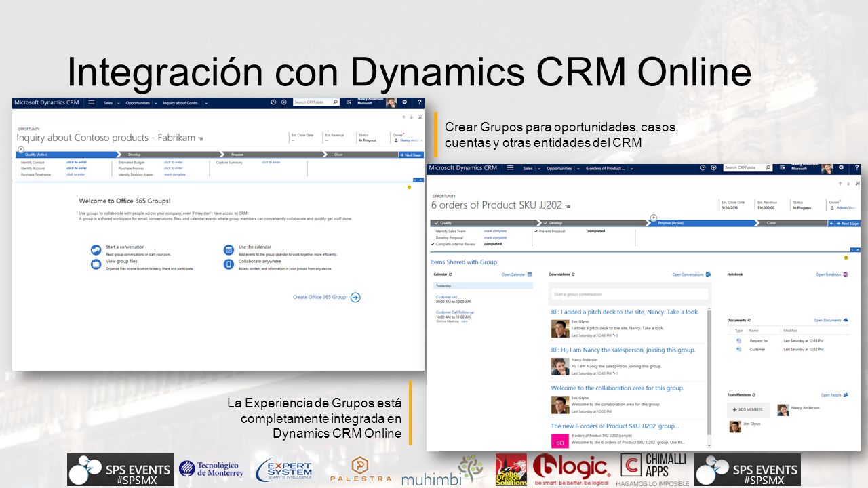Open form selector next to JJ202 title
This screenshot has width=868, height=488.
568,206
